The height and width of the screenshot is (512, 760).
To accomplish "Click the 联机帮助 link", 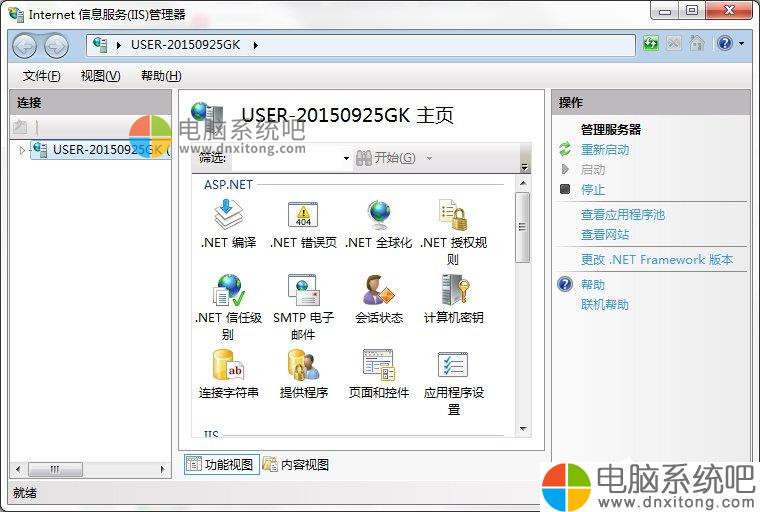I will pos(605,304).
